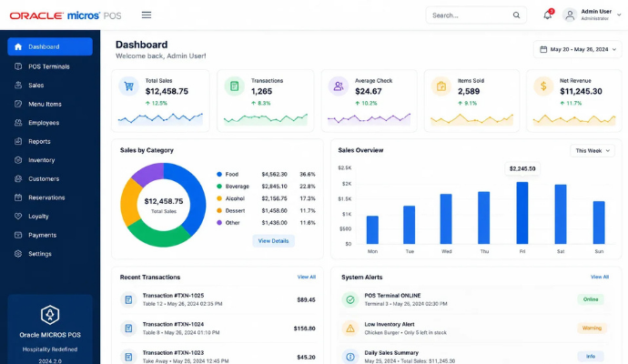
Task: Click the Average Check people icon
Action: (339, 86)
